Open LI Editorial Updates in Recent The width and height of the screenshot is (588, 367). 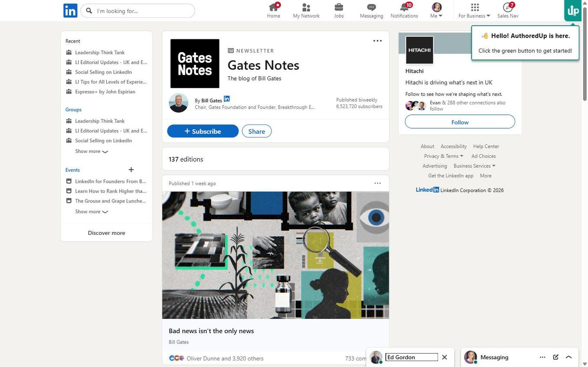111,62
